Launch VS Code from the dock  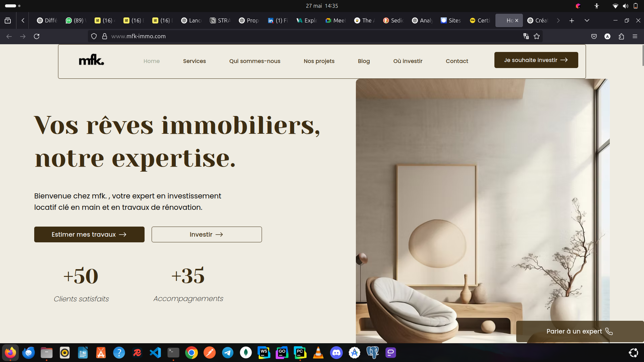click(x=155, y=353)
